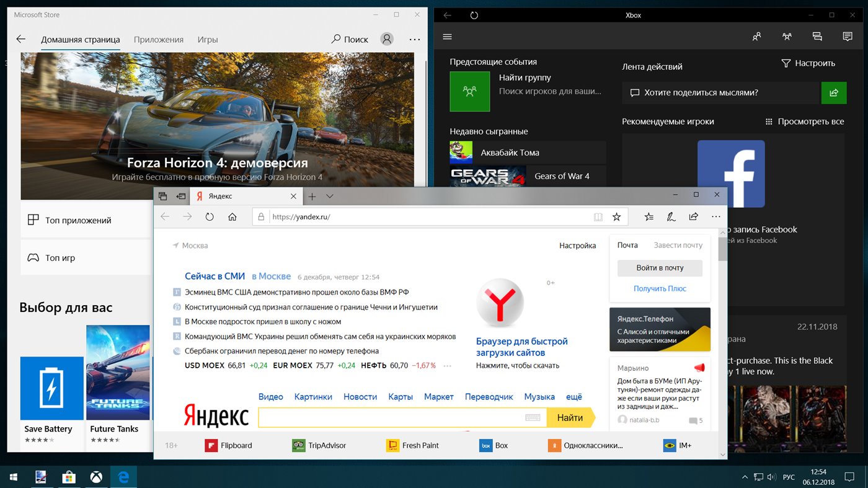Open Edge settings and more menu

click(716, 217)
